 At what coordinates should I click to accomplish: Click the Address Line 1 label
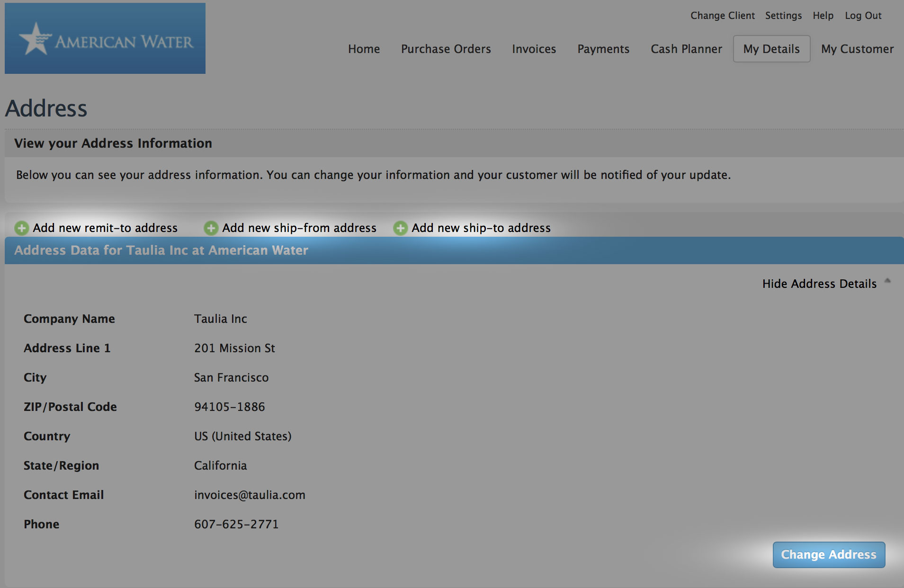pos(67,348)
